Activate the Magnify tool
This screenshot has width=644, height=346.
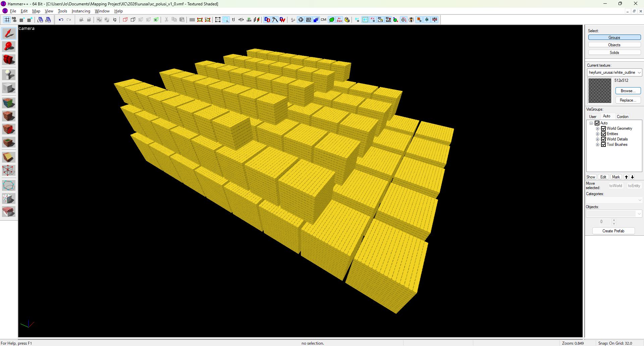point(9,47)
